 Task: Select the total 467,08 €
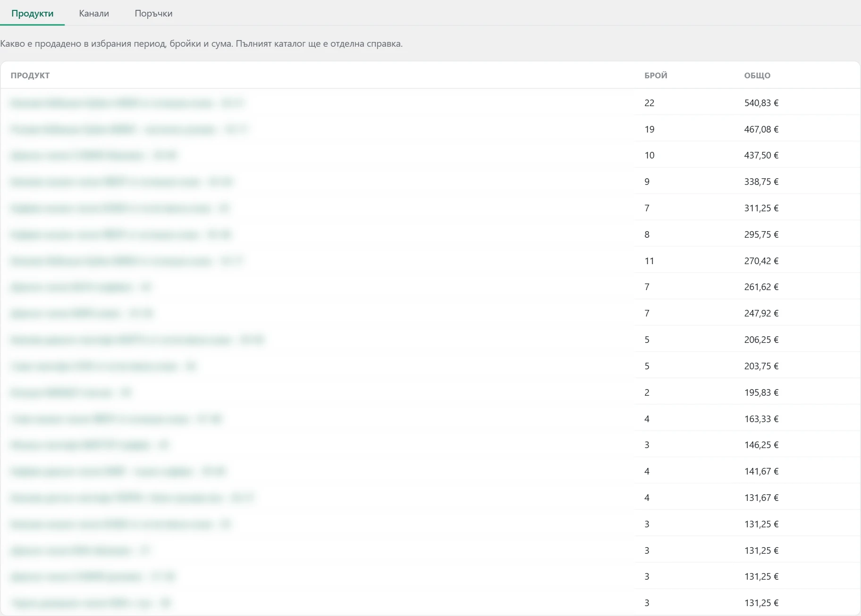click(x=761, y=129)
